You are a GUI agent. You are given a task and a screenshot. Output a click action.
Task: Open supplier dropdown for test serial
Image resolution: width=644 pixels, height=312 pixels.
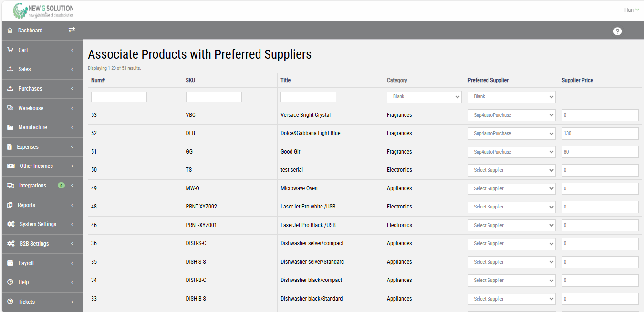point(511,170)
